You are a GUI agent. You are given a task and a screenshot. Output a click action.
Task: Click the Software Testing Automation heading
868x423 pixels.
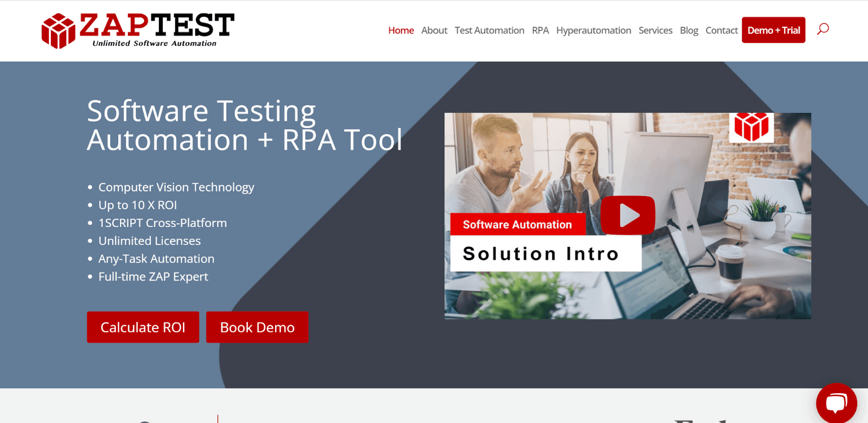244,125
